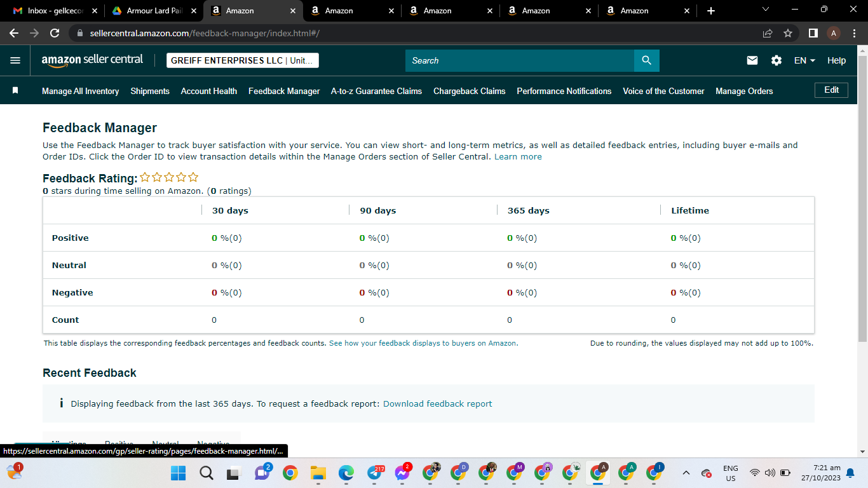Open the GREIFF ENTERPRISES LLC account switcher
Image resolution: width=868 pixels, height=488 pixels.
pos(243,60)
